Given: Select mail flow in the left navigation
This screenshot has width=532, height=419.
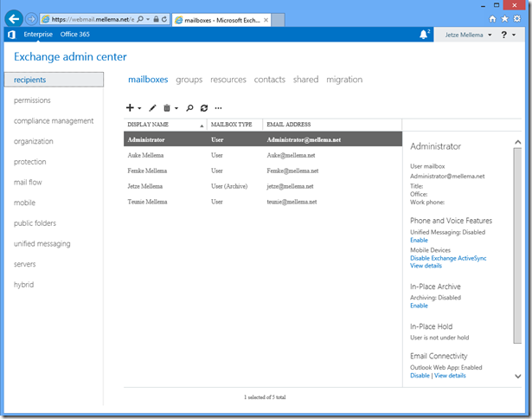Looking at the screenshot, I should pyautogui.click(x=29, y=182).
